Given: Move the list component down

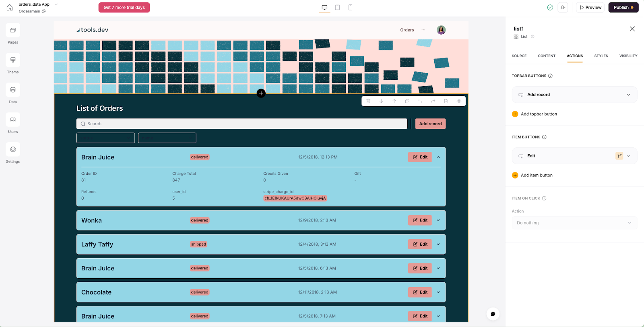Looking at the screenshot, I should click(381, 101).
